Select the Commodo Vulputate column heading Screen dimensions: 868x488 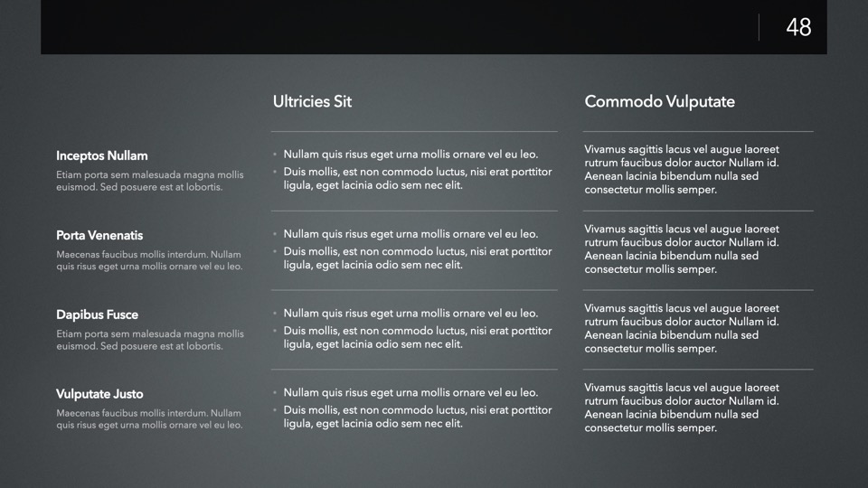(x=659, y=102)
